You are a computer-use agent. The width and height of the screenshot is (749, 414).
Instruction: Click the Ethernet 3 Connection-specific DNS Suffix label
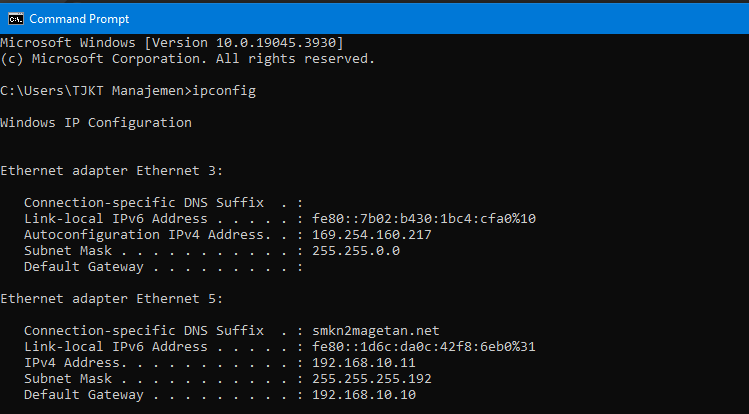click(x=144, y=203)
